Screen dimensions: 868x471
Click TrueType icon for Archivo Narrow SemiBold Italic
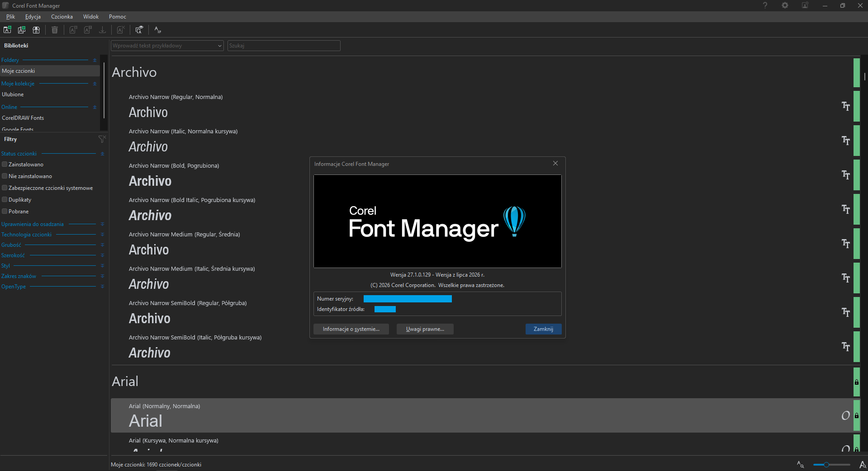[x=845, y=347]
